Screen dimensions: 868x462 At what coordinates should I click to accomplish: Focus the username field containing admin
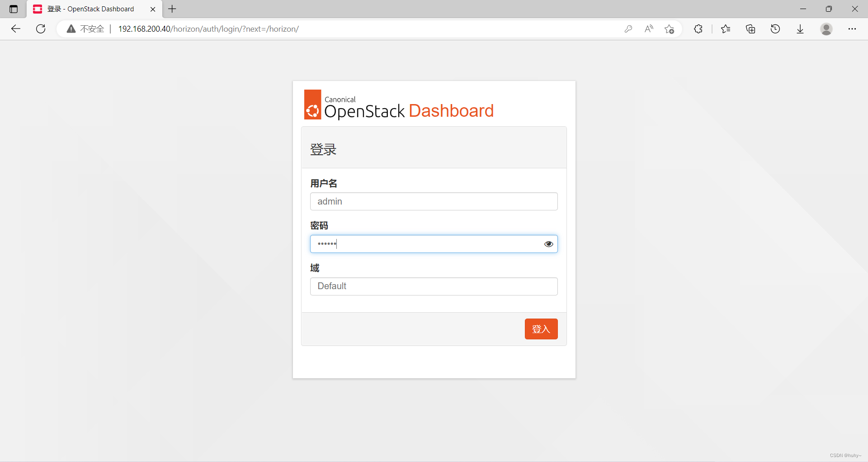click(x=434, y=201)
